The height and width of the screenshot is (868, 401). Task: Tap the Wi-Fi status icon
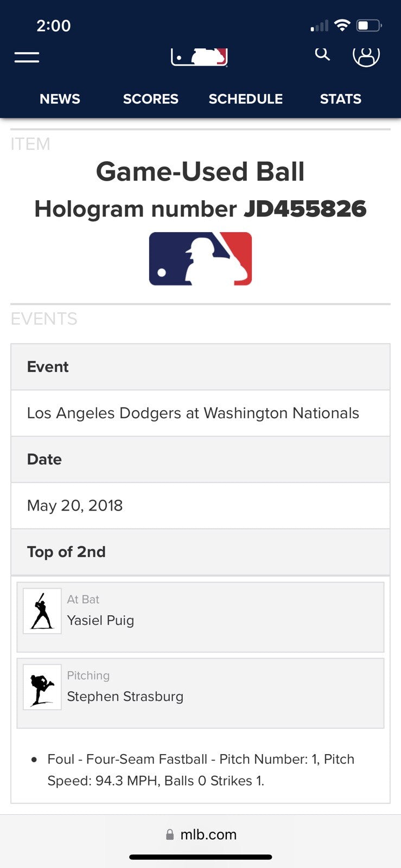(342, 25)
